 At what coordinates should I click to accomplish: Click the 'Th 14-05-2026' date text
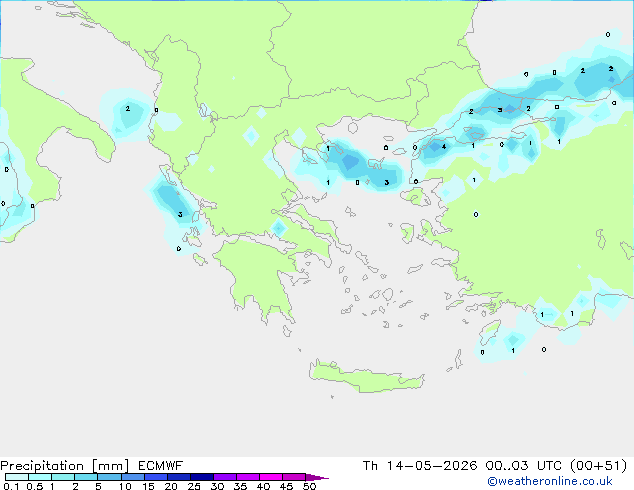(420, 466)
